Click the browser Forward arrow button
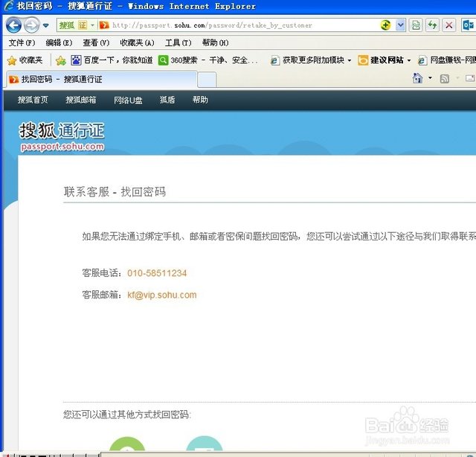Image resolution: width=476 pixels, height=457 pixels. [x=31, y=25]
